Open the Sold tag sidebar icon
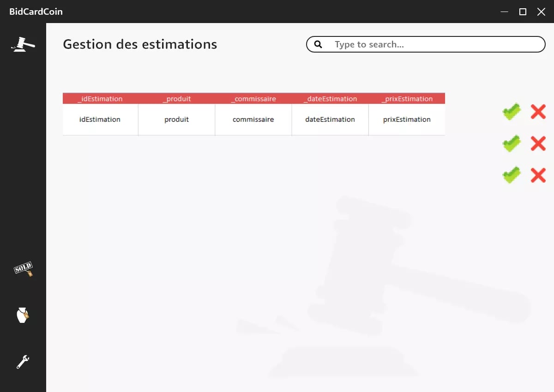554x392 pixels. [x=23, y=269]
